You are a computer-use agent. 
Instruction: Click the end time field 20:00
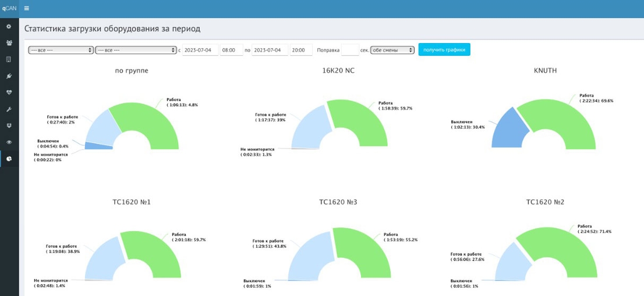tap(301, 50)
